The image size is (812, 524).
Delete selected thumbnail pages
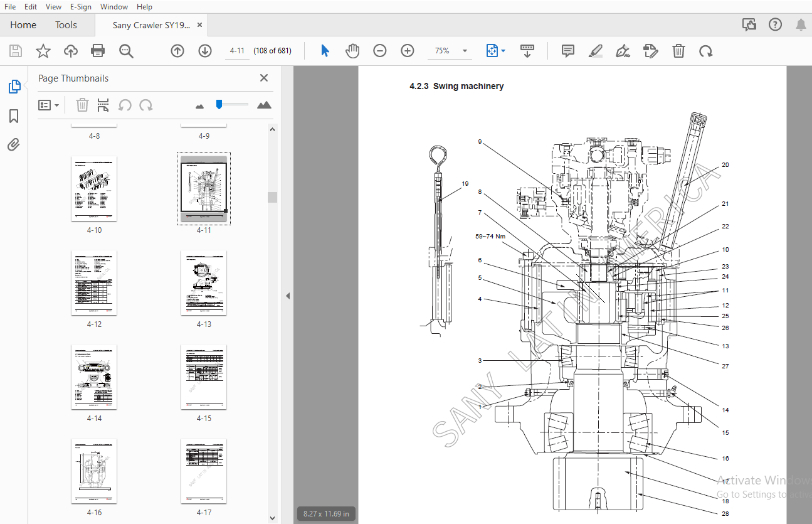pyautogui.click(x=83, y=105)
